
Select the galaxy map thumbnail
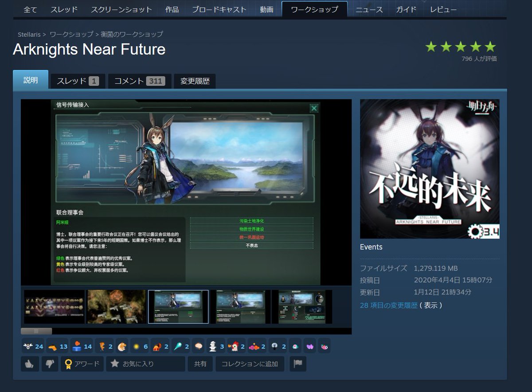pyautogui.click(x=116, y=307)
